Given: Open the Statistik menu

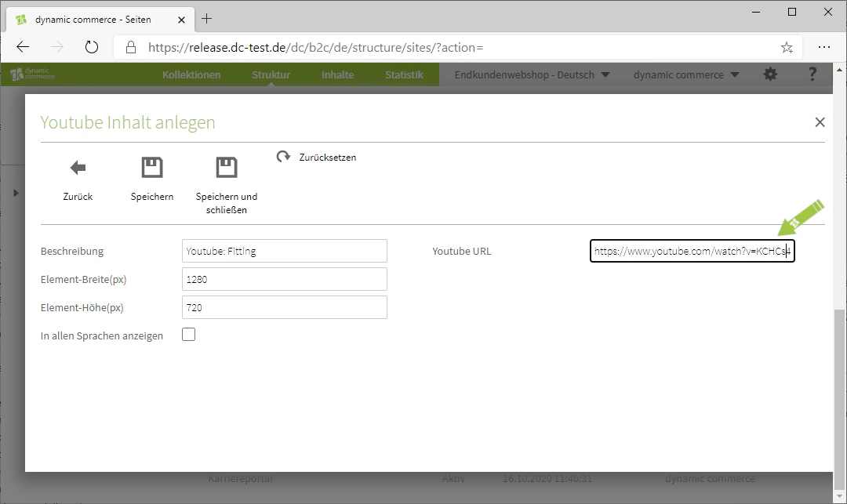Looking at the screenshot, I should pyautogui.click(x=404, y=75).
